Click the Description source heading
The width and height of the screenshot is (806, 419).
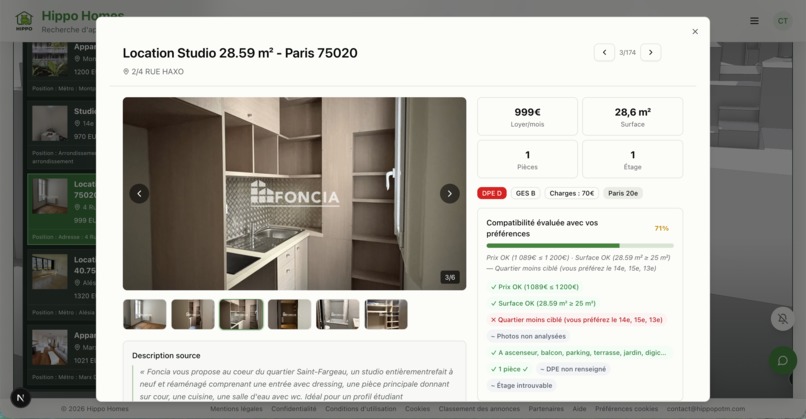166,355
